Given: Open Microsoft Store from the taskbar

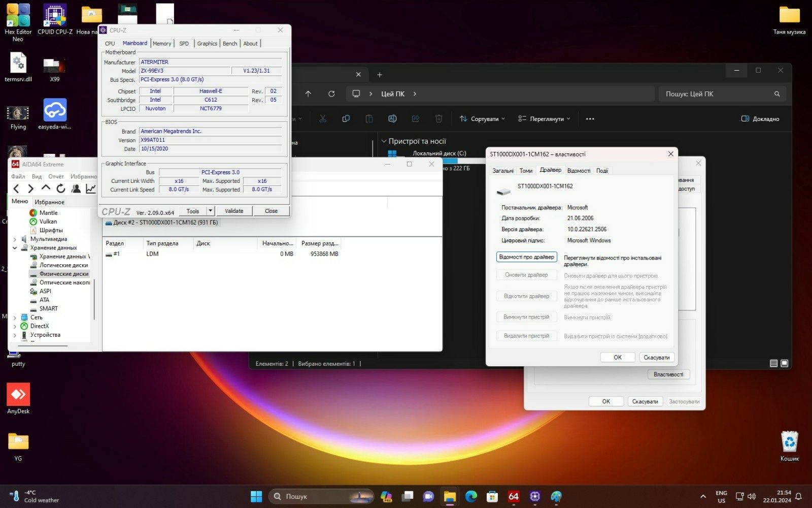Looking at the screenshot, I should coord(492,496).
